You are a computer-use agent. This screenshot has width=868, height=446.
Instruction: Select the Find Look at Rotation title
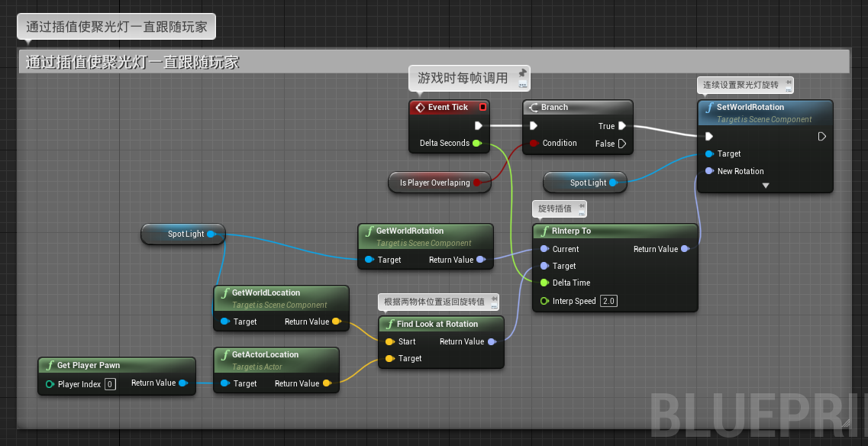(x=437, y=324)
